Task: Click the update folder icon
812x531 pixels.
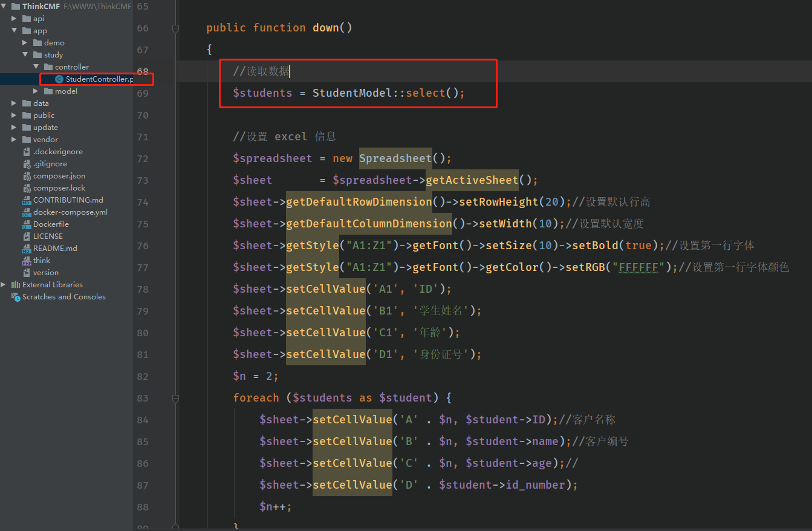Action: [27, 128]
